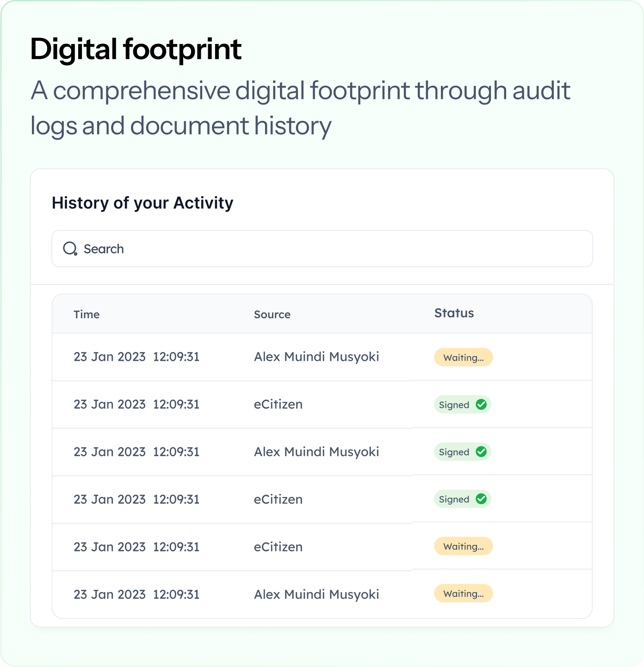This screenshot has width=644, height=667.
Task: Click the History of your Activity heading
Action: [x=142, y=203]
